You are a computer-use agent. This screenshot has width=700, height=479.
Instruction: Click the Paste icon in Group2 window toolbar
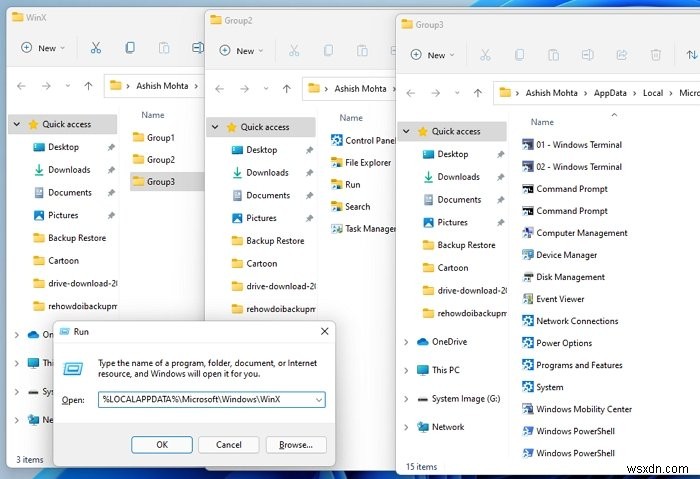click(362, 51)
